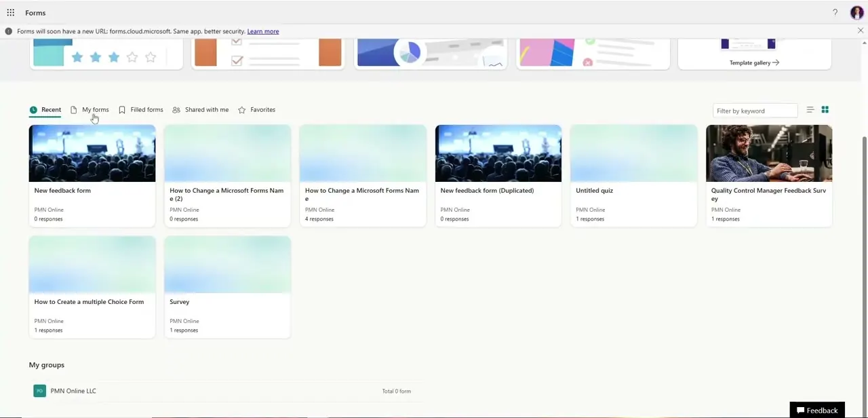
Task: Select the pie chart template thumbnail
Action: point(431,54)
